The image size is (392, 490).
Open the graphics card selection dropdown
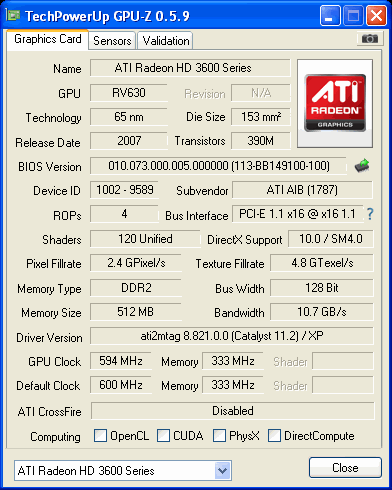tap(223, 471)
